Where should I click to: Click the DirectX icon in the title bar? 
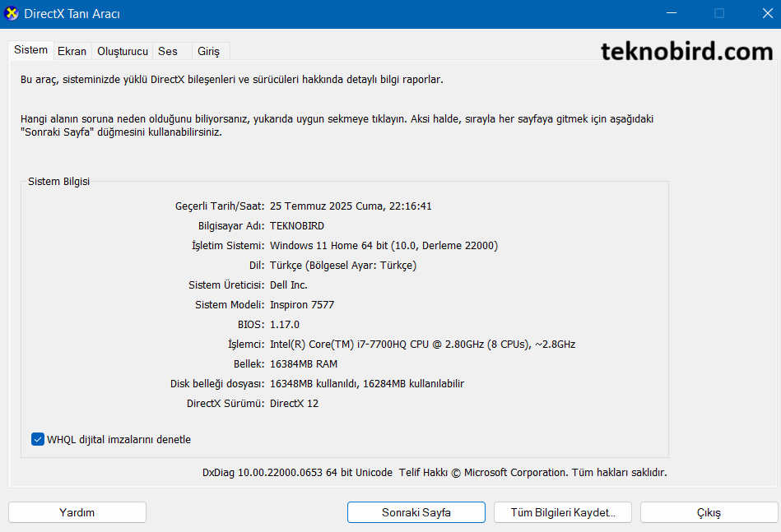(x=11, y=13)
